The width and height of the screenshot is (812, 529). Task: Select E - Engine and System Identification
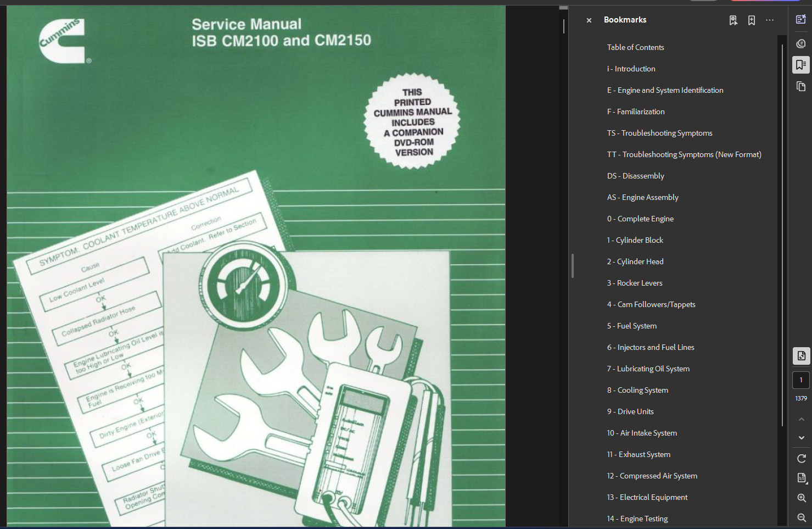tap(665, 90)
